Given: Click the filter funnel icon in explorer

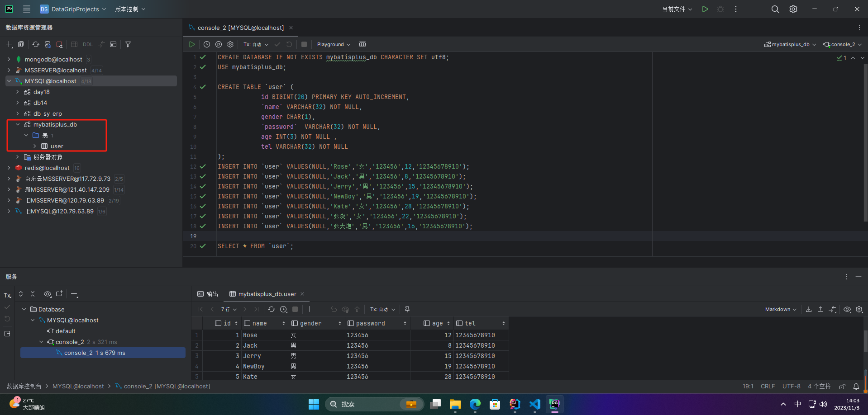Looking at the screenshot, I should pos(128,44).
